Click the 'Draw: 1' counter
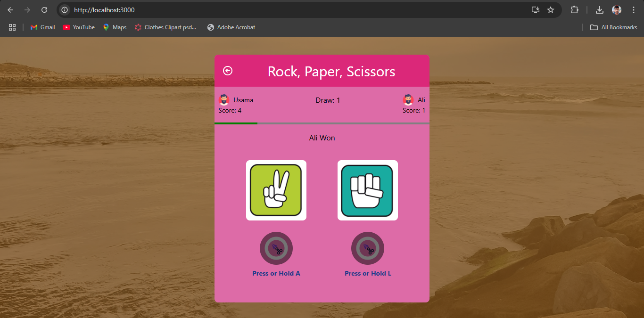Screen dimensions: 644x318 pos(328,100)
